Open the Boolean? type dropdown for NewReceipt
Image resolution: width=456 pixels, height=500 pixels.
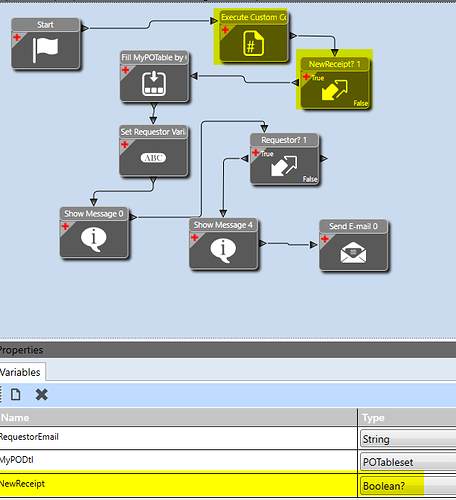(408, 486)
